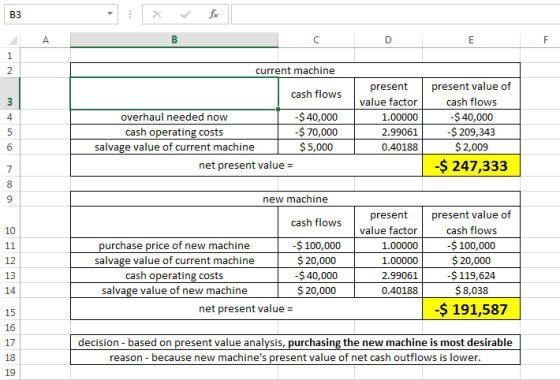Click 'cash flows' header in row 3
The image size is (560, 380).
(316, 94)
